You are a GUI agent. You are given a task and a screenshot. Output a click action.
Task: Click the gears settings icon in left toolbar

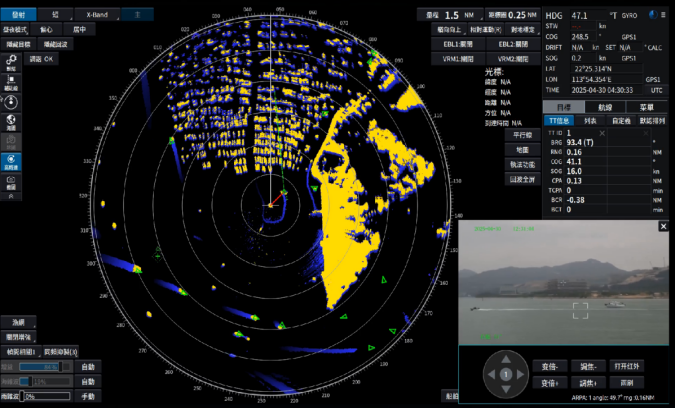pos(11,62)
